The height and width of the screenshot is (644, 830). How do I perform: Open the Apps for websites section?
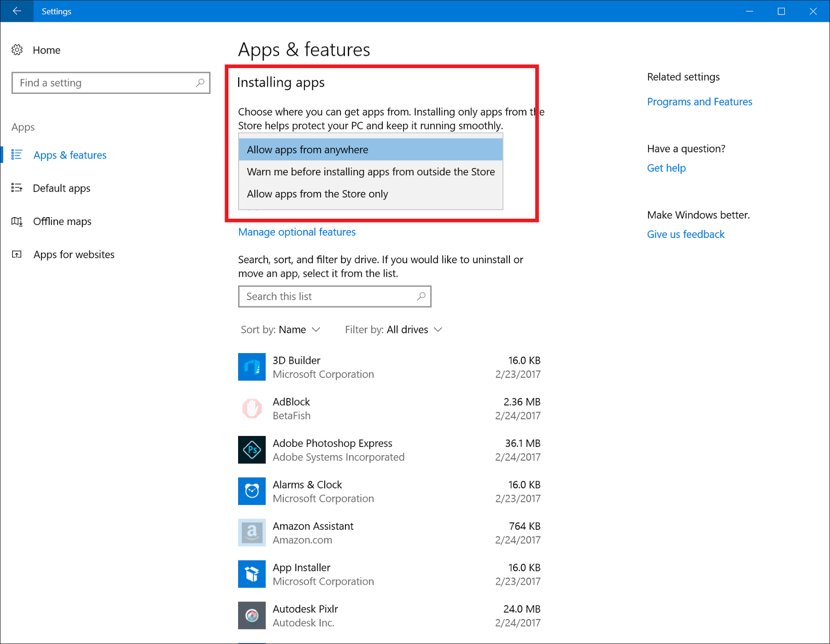pyautogui.click(x=74, y=254)
